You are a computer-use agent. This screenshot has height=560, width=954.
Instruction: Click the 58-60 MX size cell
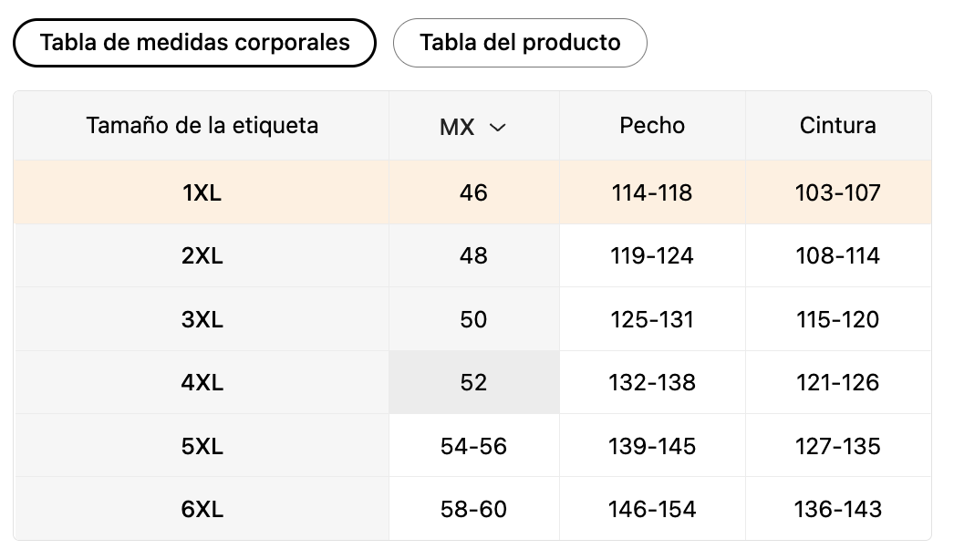point(473,509)
